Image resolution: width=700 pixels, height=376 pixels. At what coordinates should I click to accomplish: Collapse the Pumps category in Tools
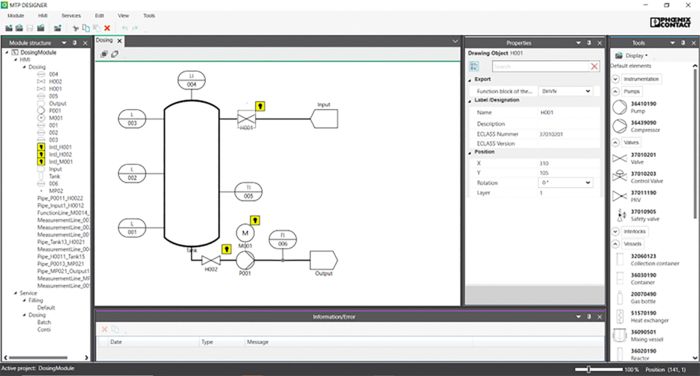[x=615, y=91]
